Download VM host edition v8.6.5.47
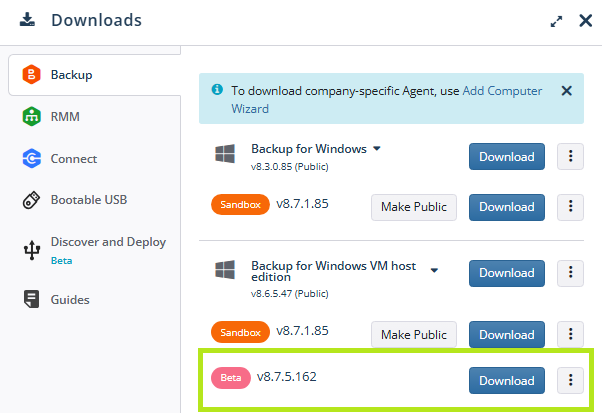This screenshot has width=602, height=413. 507,273
